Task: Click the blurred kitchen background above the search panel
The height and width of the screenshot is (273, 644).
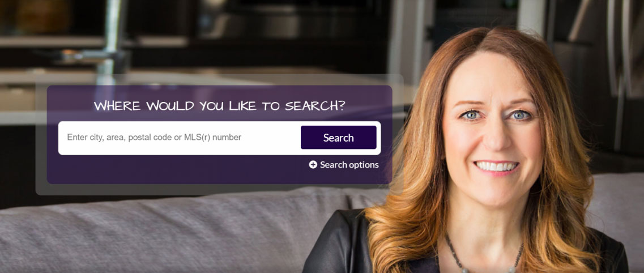Action: [206, 41]
